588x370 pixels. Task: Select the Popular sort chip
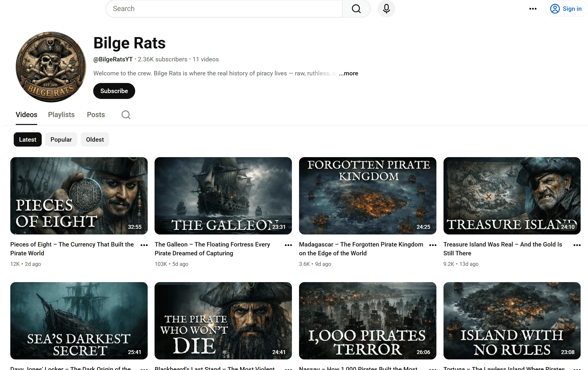point(61,139)
